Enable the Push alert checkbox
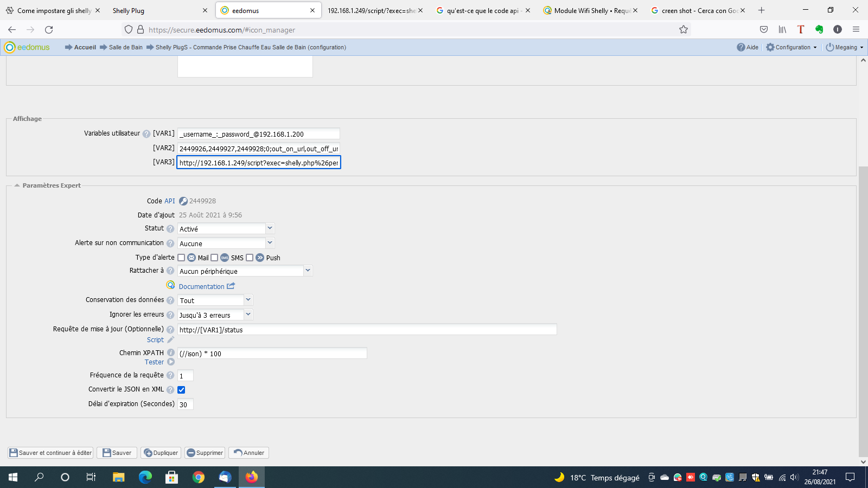 (x=250, y=258)
